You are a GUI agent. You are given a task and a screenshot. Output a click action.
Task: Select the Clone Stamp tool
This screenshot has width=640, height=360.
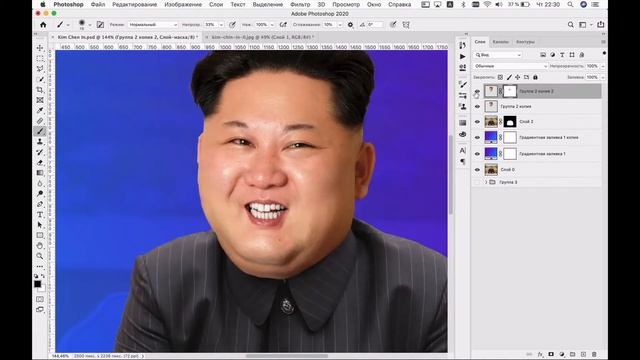click(x=40, y=142)
